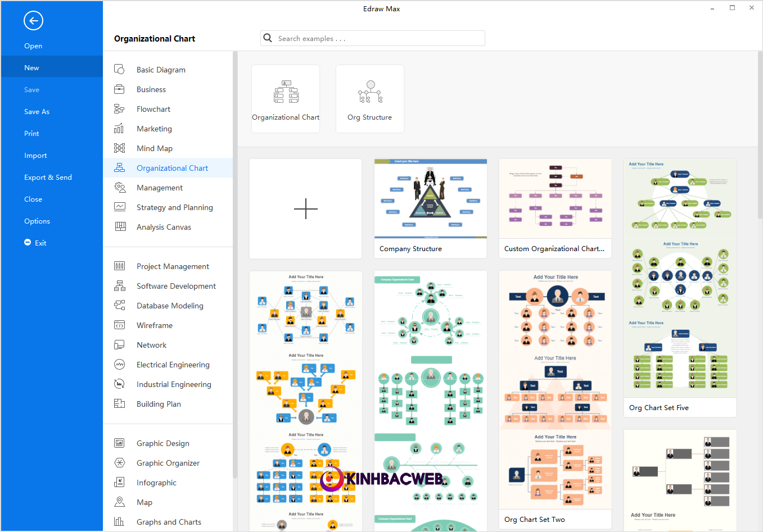Click the examples pane vertical scrollbar
This screenshot has width=763, height=532.
[x=760, y=135]
